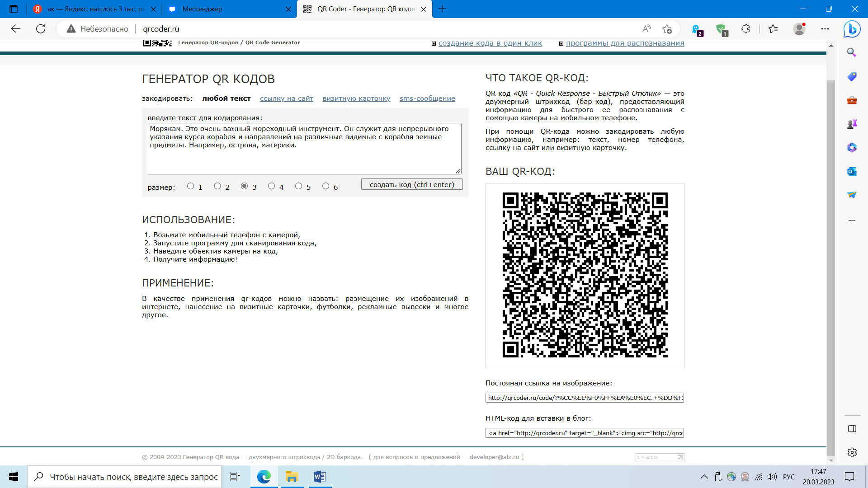Open the browser settings and more menu

pos(825,29)
